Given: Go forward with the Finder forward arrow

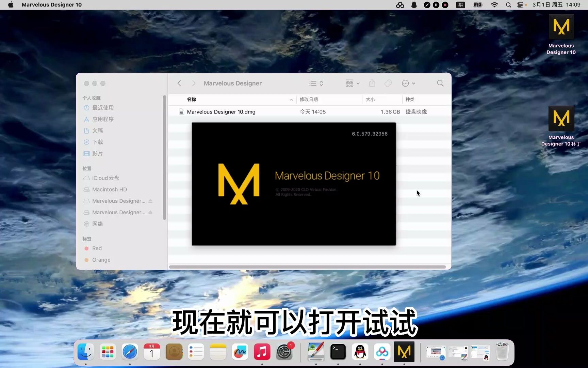Looking at the screenshot, I should (x=194, y=83).
